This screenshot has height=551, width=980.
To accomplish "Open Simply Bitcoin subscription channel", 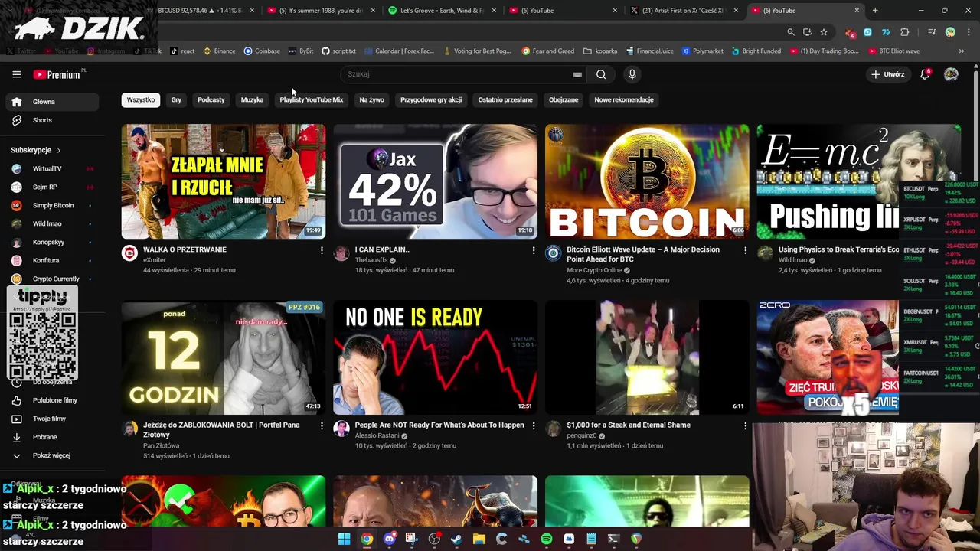I will point(53,205).
